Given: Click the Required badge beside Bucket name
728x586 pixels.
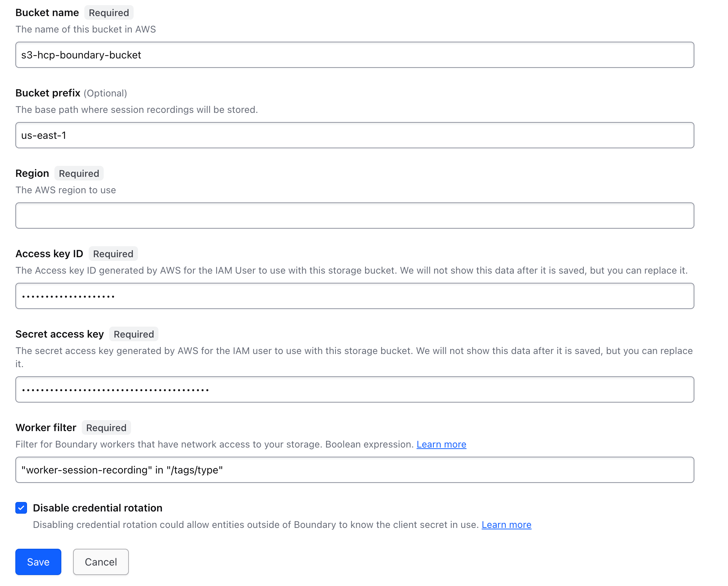Looking at the screenshot, I should 109,13.
